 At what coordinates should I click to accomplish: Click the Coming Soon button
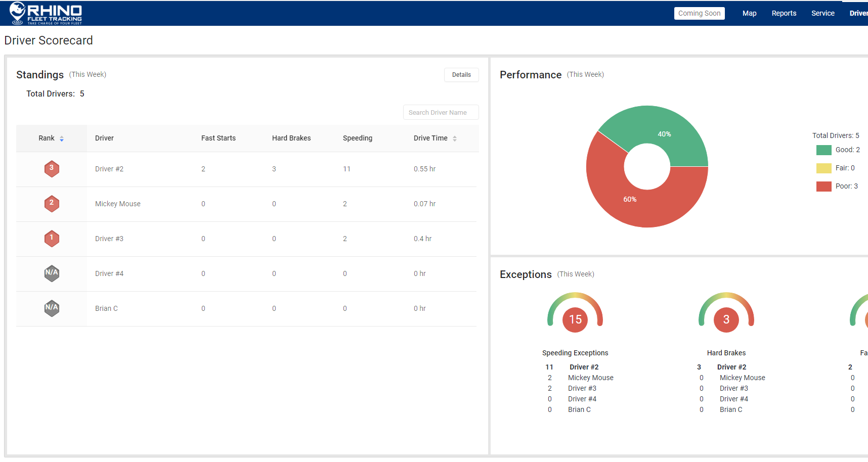click(x=699, y=13)
